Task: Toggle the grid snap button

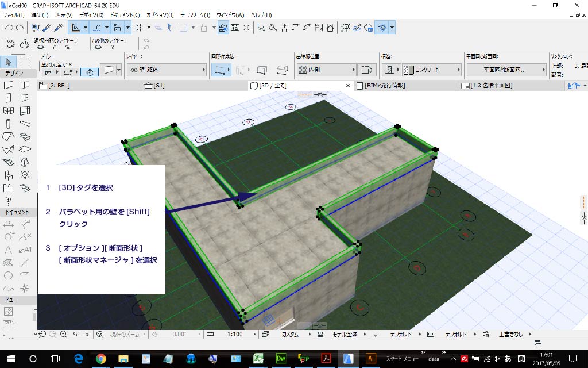Action: (x=139, y=28)
